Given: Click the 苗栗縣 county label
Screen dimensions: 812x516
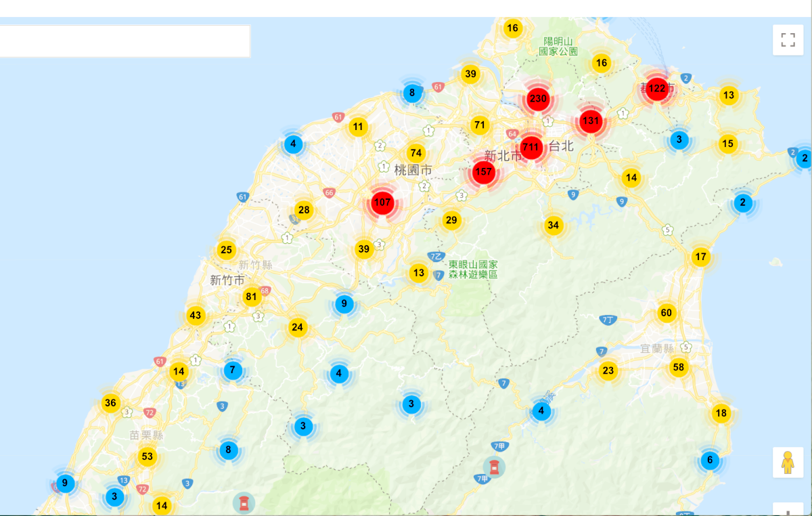Looking at the screenshot, I should point(148,435).
